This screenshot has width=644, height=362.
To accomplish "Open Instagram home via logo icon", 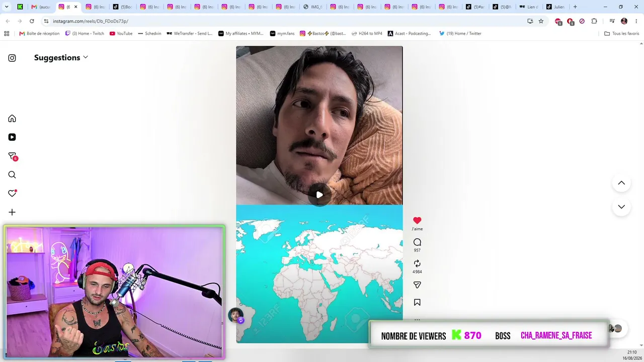I will (x=12, y=58).
